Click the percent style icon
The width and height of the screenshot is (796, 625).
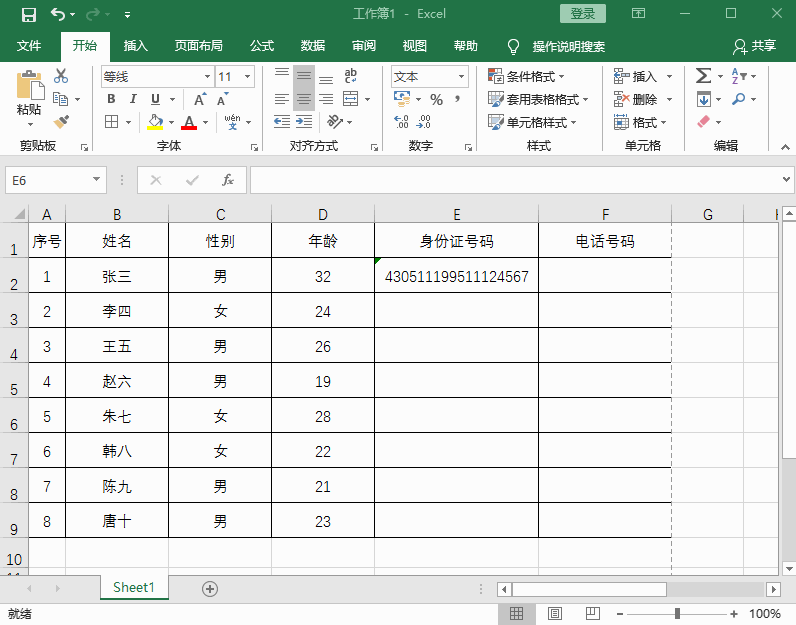coord(436,99)
